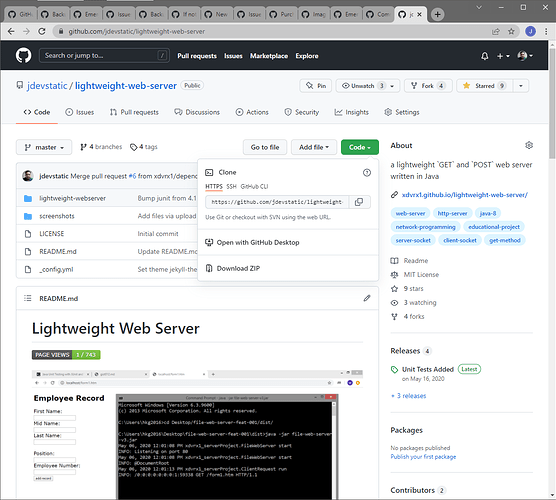Open the Actions tab
Viewport: 556px width, 500px height.
(252, 112)
